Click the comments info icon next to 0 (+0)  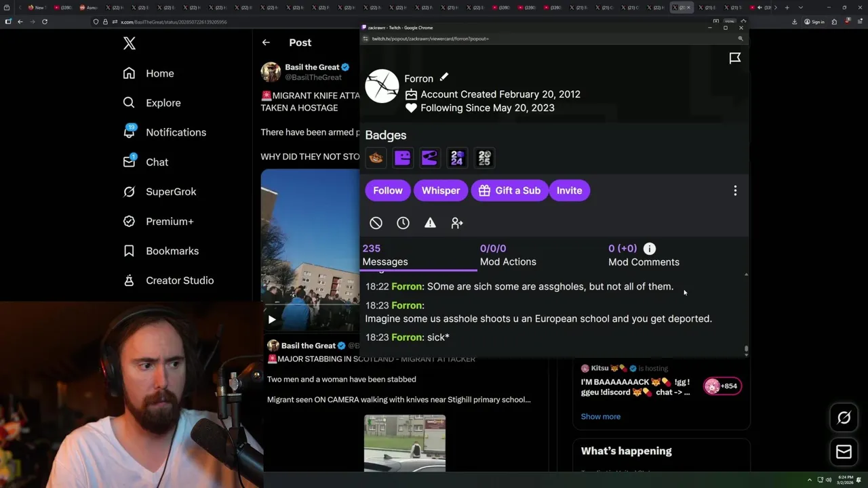649,249
